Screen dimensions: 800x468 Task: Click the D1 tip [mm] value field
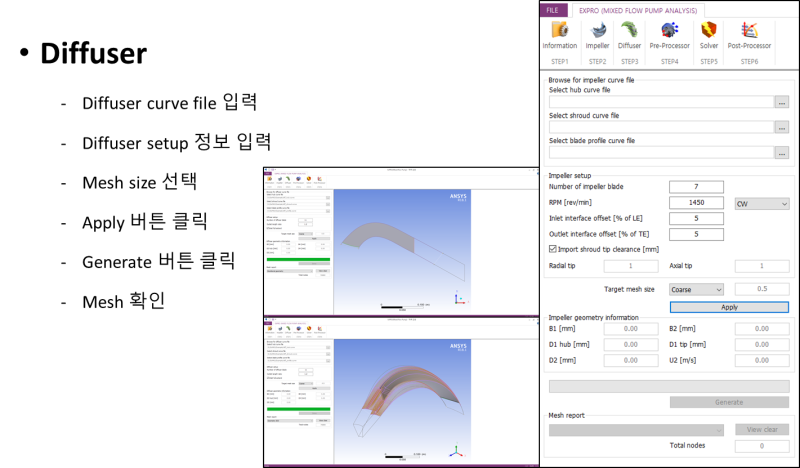[x=762, y=345]
